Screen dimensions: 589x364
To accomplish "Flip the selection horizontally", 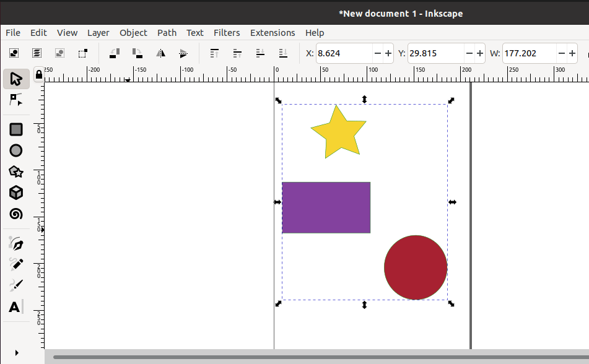I will click(x=160, y=53).
